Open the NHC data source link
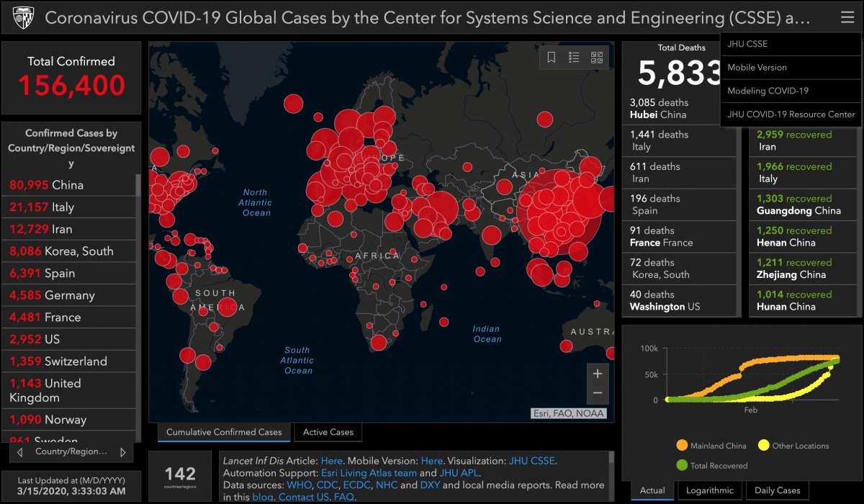 pos(386,485)
